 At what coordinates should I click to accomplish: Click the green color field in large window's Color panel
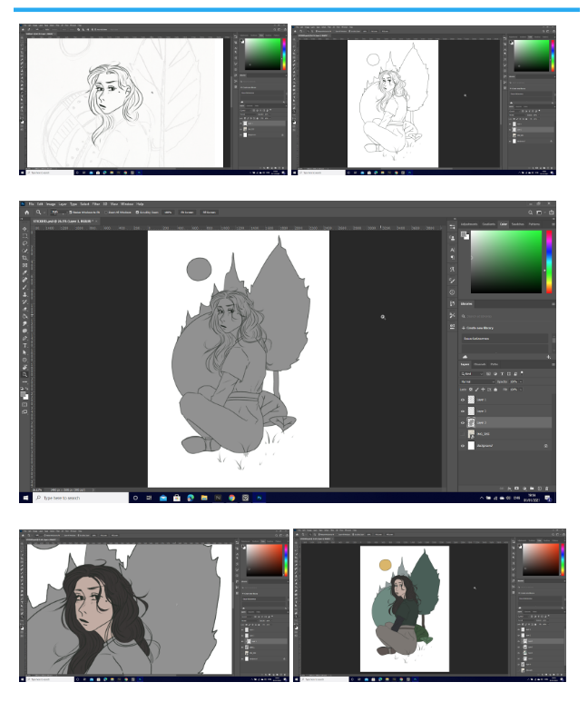pos(505,262)
